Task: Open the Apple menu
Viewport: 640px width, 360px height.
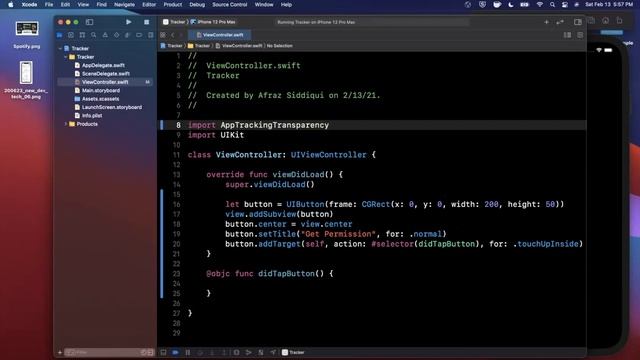Action: [x=11, y=4]
